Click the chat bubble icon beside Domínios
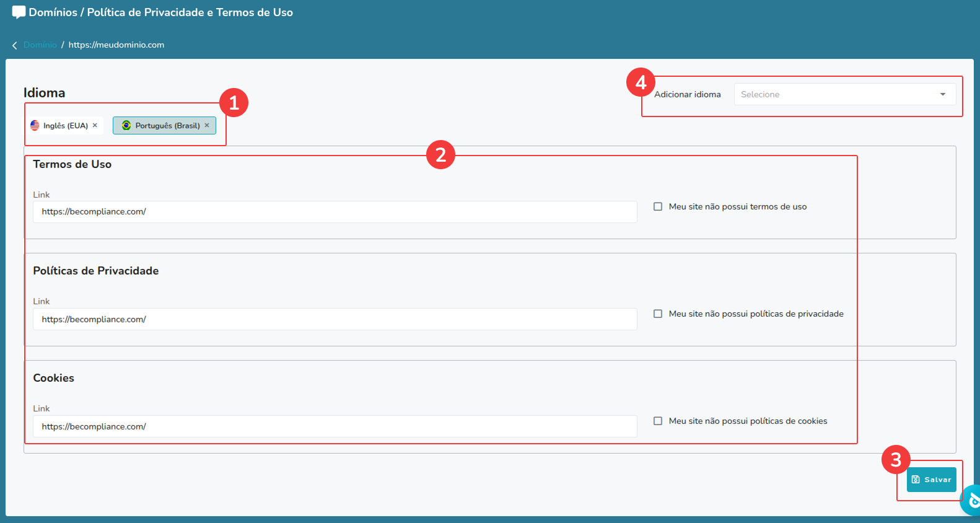Viewport: 980px width, 523px height. [19, 12]
